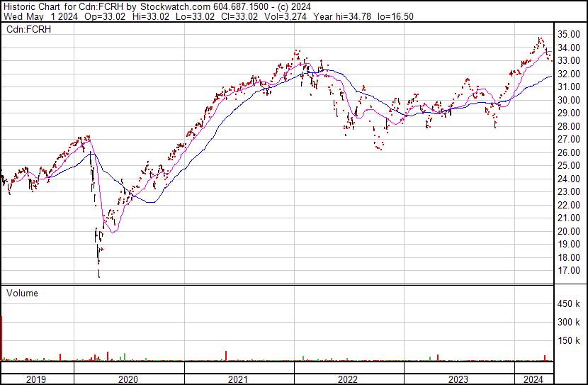Click the 17.00 price axis label

click(x=569, y=271)
